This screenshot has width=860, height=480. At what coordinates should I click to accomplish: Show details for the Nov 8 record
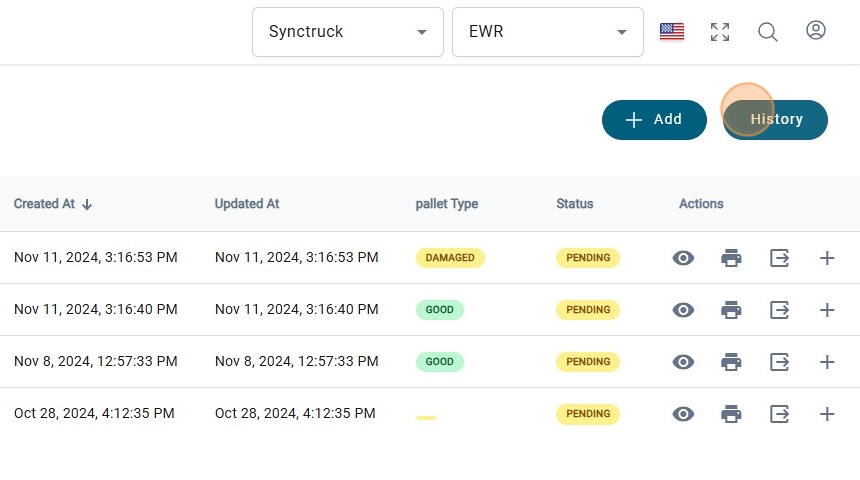pyautogui.click(x=684, y=362)
